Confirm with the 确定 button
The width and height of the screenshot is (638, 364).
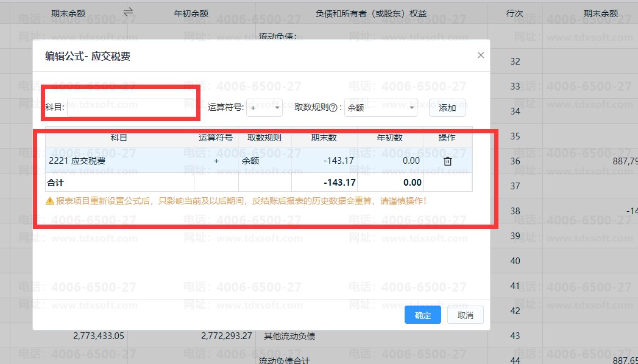423,315
